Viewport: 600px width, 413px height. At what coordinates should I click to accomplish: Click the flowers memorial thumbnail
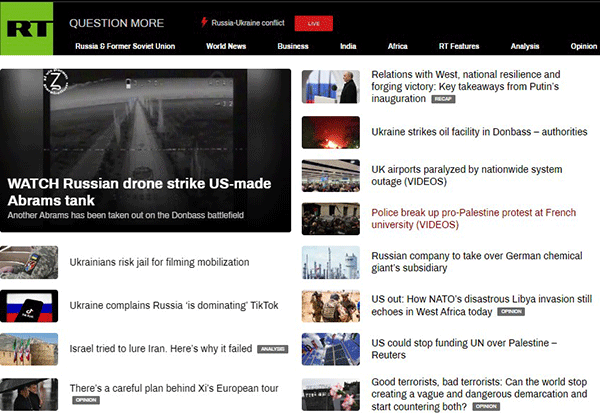331,395
